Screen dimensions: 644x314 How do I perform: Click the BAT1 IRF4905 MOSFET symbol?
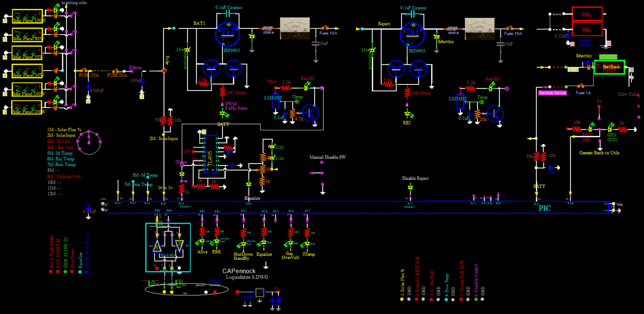coord(227,34)
